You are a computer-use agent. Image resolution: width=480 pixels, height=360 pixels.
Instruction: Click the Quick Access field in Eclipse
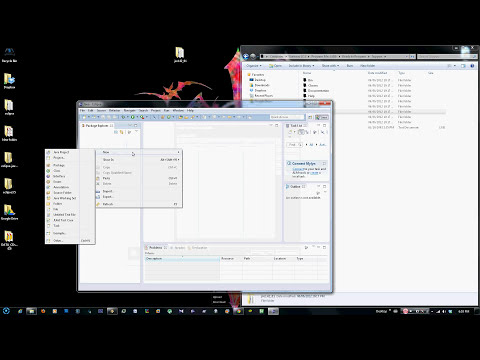(287, 117)
